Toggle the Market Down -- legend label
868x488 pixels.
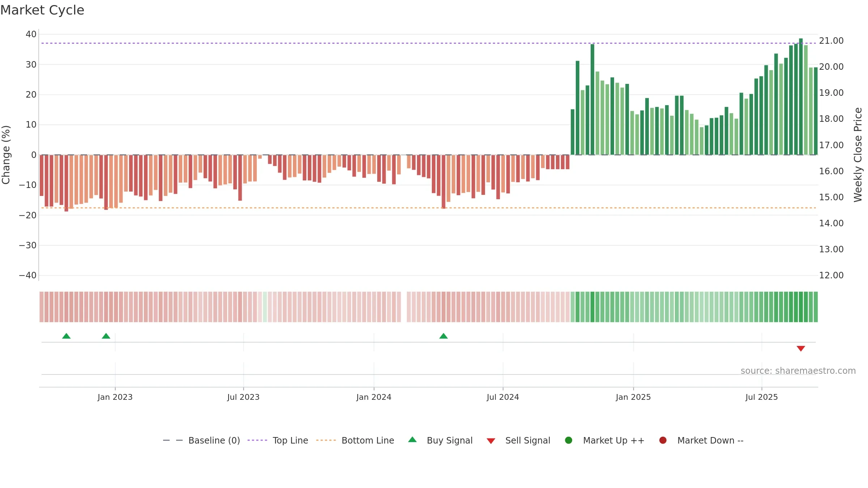710,441
